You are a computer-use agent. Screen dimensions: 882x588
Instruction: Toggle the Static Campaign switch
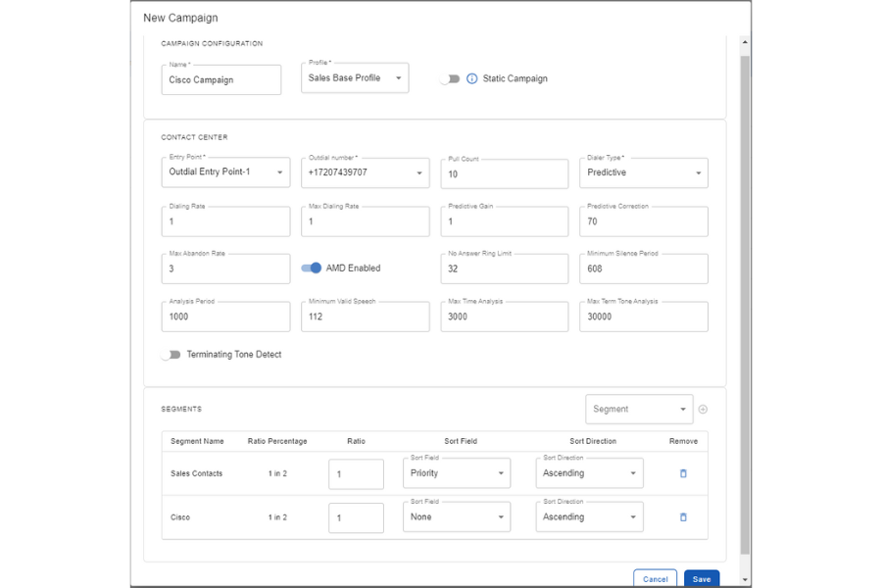450,79
